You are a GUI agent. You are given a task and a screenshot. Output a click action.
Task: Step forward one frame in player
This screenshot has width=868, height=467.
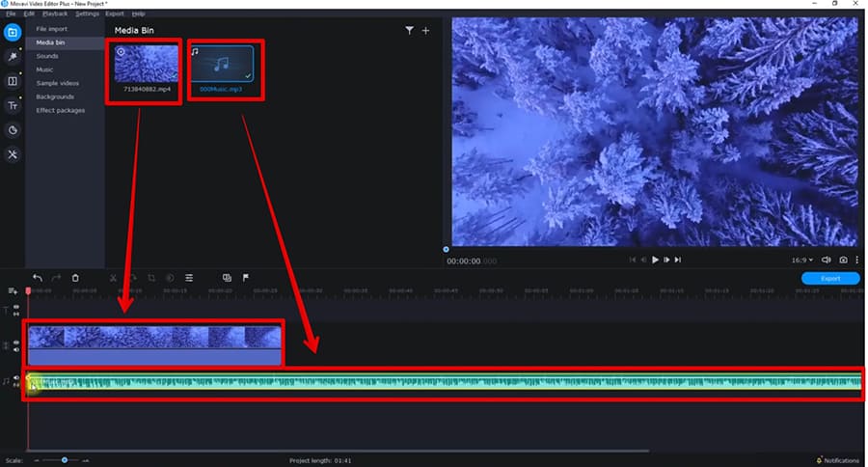(666, 260)
